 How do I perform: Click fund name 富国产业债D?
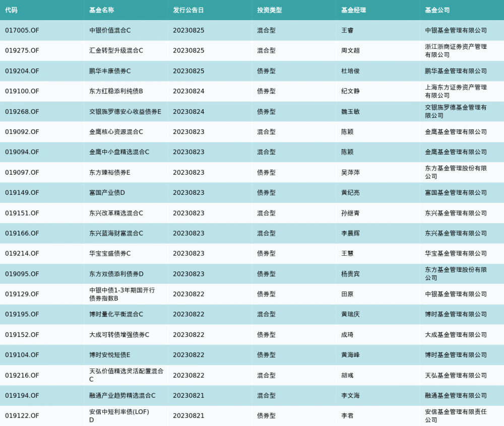pos(107,193)
